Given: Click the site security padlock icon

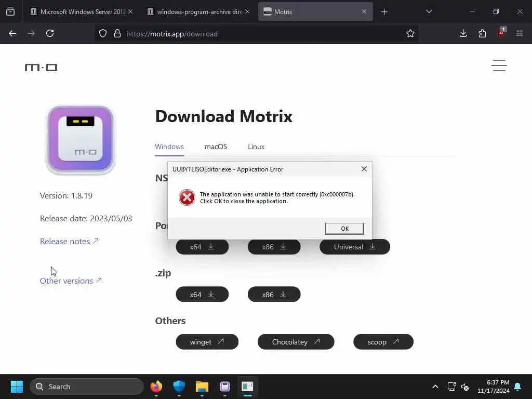Looking at the screenshot, I should 117,34.
